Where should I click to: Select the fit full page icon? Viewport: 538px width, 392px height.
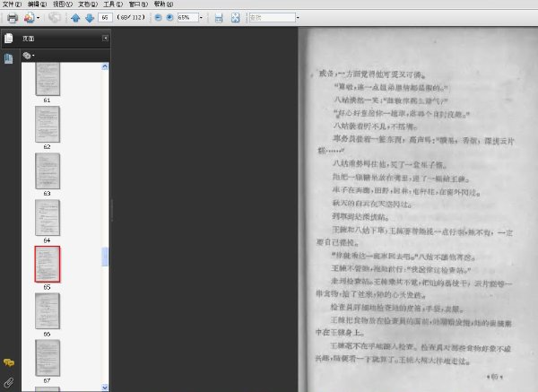tap(235, 18)
